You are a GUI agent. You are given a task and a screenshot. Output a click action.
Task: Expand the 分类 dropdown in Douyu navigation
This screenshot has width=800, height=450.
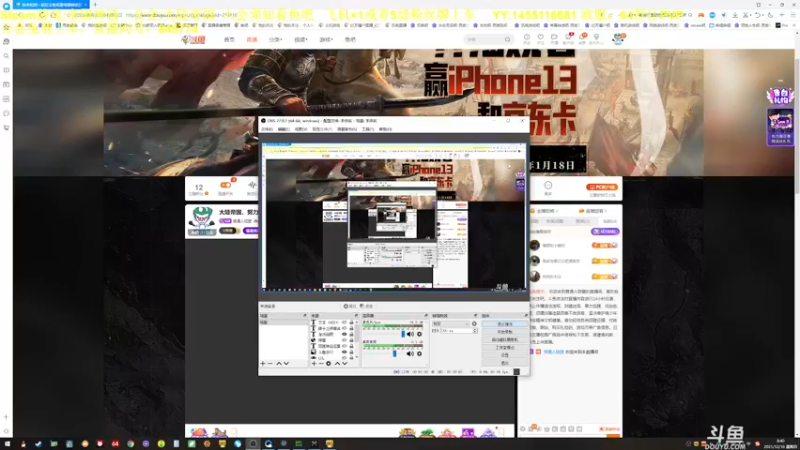point(276,39)
